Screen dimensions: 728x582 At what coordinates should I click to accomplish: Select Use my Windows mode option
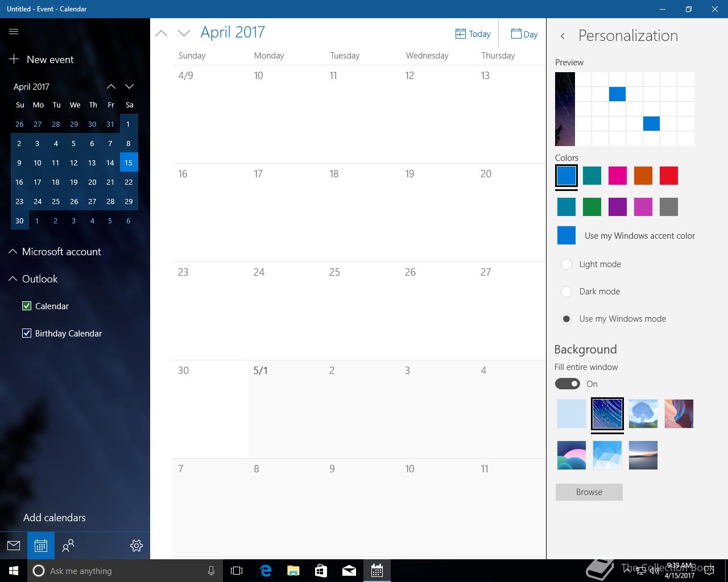point(566,318)
